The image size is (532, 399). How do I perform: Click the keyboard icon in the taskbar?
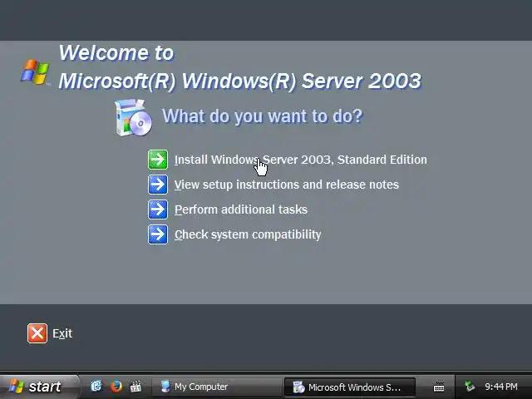pos(439,387)
